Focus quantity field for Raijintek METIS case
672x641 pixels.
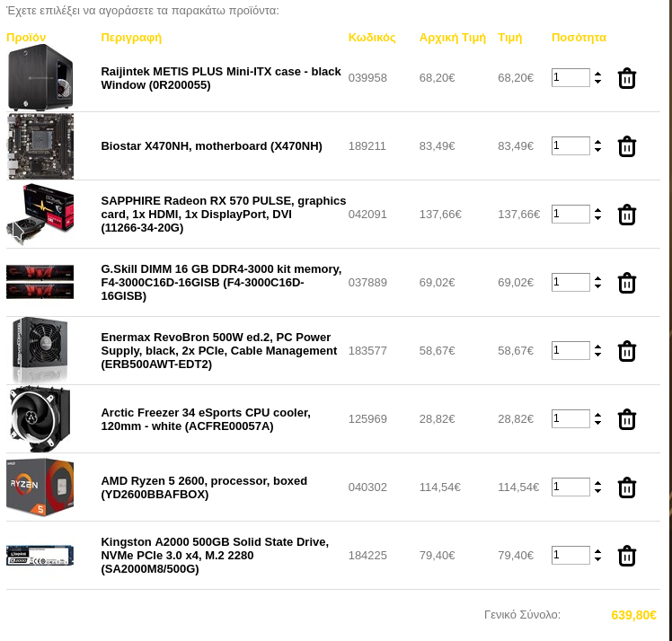[570, 77]
